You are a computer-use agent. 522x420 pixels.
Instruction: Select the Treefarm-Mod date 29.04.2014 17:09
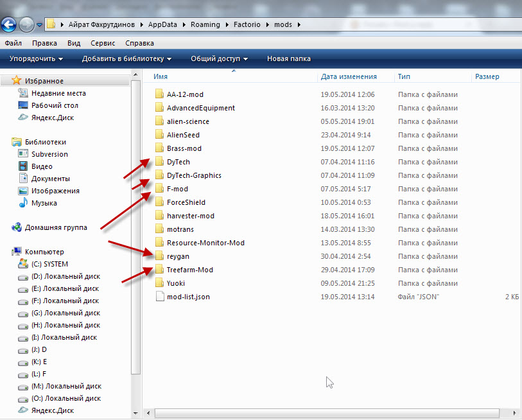(347, 270)
